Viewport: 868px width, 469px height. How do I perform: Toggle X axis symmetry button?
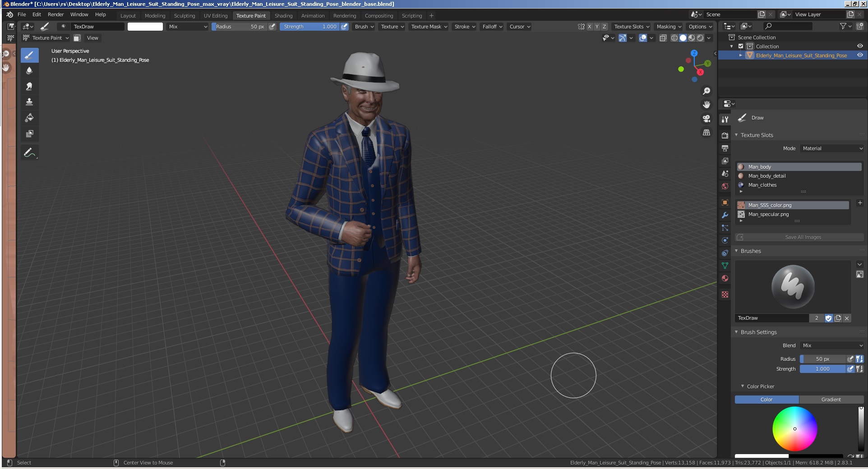pyautogui.click(x=589, y=27)
